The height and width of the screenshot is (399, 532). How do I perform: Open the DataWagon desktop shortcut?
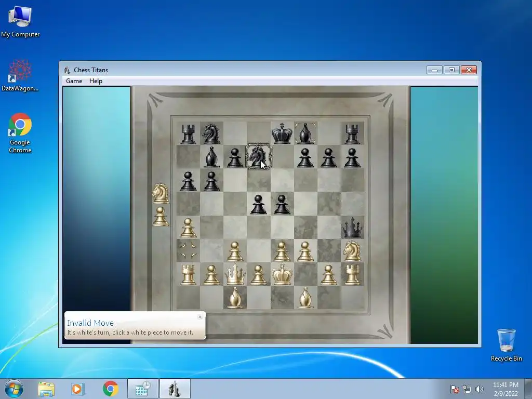point(20,76)
